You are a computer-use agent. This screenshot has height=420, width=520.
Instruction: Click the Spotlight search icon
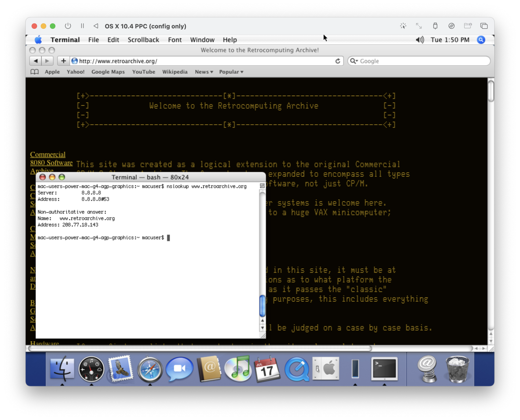pos(481,40)
